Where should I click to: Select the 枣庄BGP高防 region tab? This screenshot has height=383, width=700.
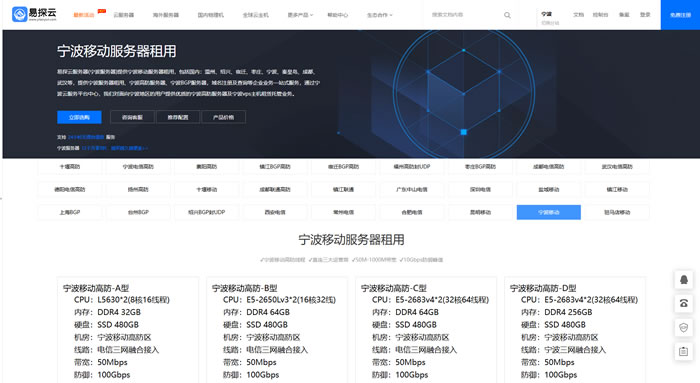[x=480, y=167]
